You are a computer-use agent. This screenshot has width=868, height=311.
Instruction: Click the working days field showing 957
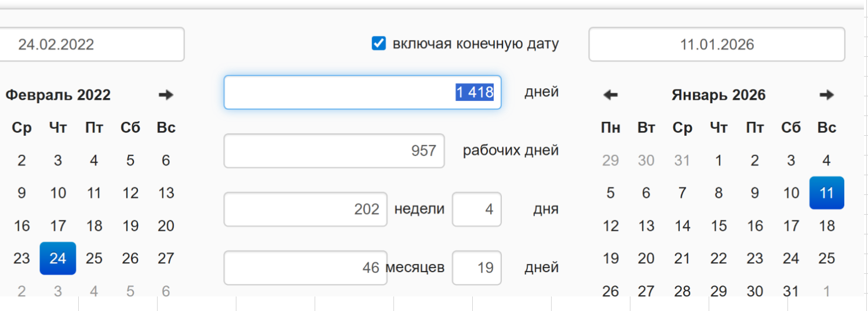(x=334, y=151)
